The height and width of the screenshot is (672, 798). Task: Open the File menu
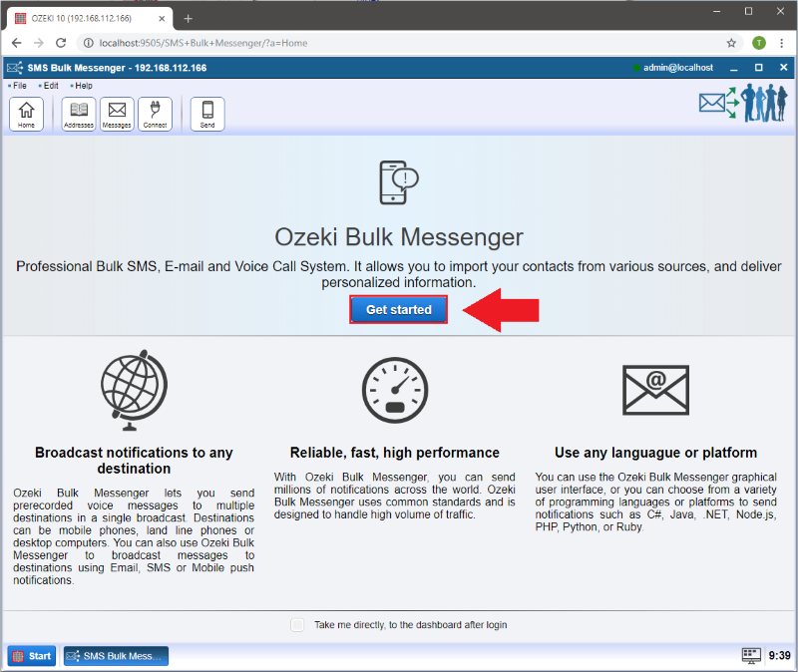(x=19, y=86)
